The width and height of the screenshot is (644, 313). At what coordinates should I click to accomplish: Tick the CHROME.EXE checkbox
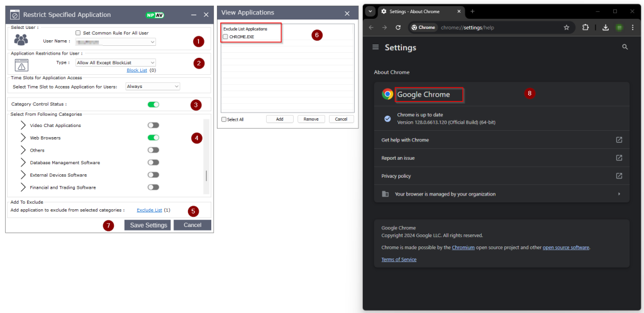coord(226,37)
